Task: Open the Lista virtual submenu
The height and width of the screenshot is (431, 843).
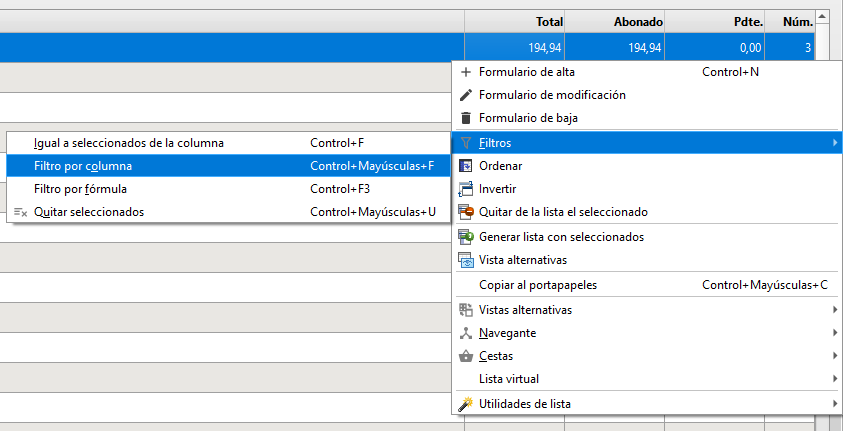Action: tap(509, 379)
